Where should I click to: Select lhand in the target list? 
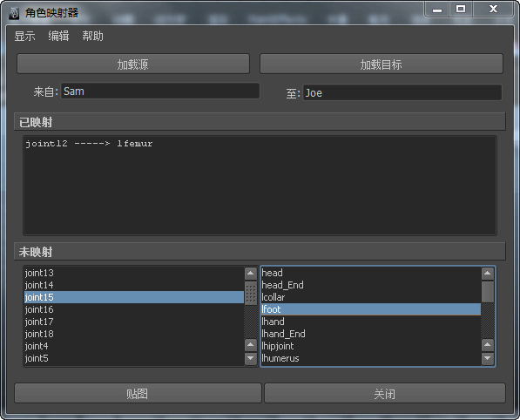371,322
